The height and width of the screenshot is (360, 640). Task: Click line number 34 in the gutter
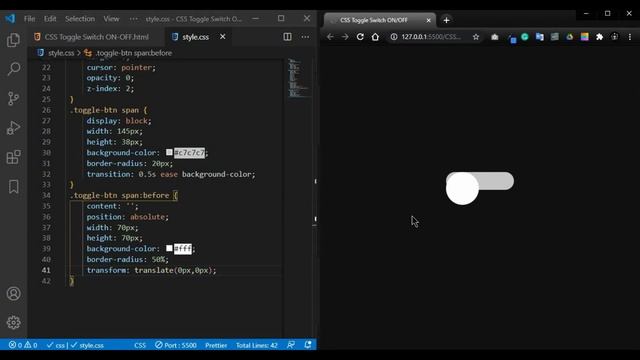click(46, 196)
